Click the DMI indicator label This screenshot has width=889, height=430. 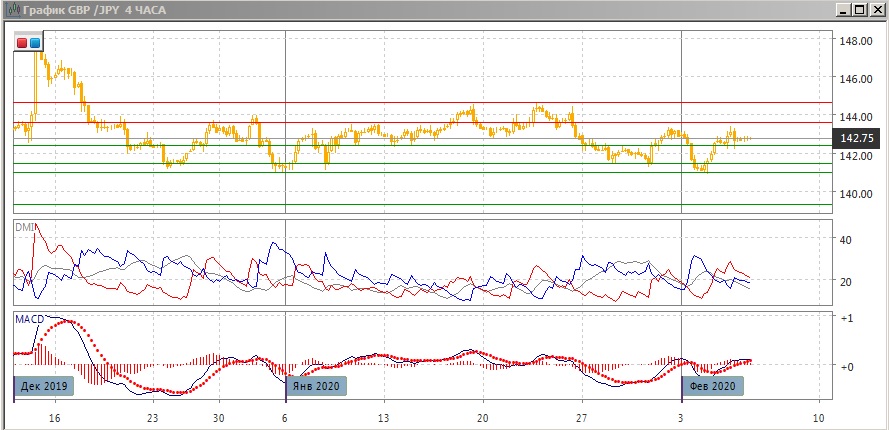[24, 228]
